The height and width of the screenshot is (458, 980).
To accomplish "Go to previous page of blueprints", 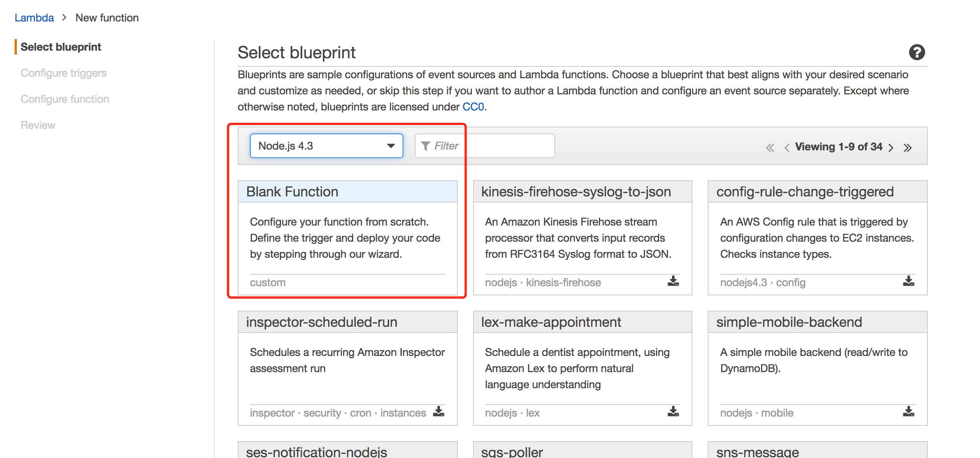I will click(786, 148).
